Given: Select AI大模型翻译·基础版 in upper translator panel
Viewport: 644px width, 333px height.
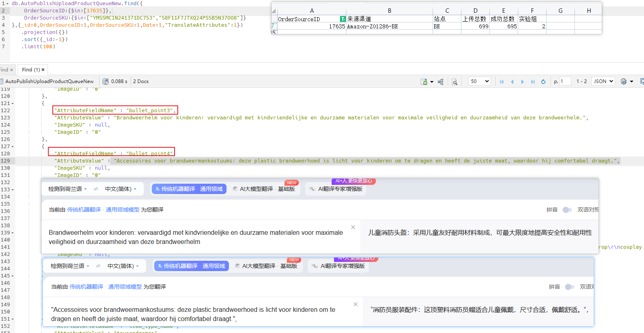Looking at the screenshot, I should click(x=264, y=189).
